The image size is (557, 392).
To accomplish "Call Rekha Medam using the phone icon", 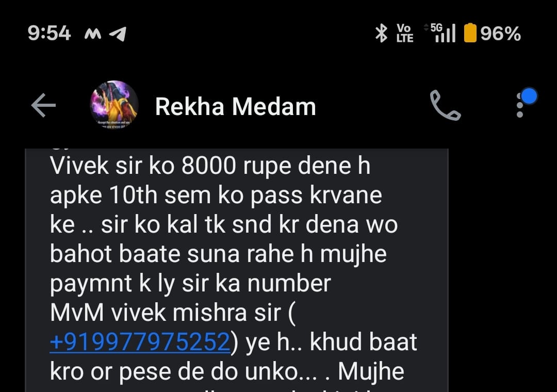I will (445, 105).
